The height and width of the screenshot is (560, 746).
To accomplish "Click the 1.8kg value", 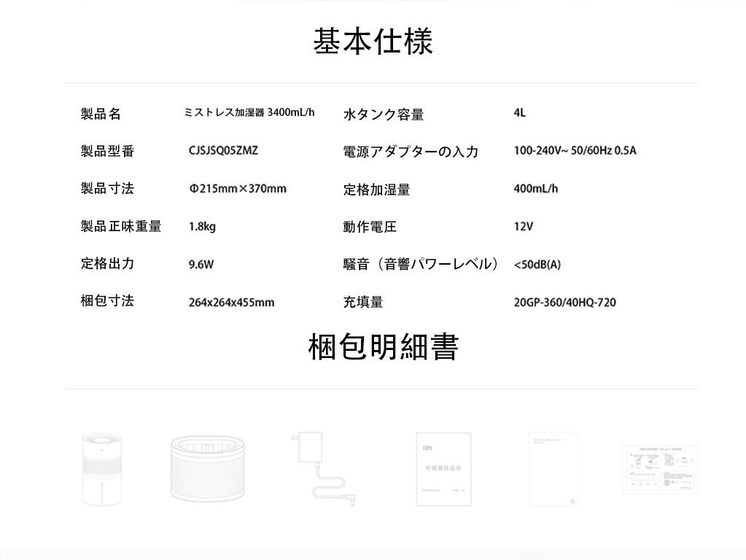I will point(202,227).
